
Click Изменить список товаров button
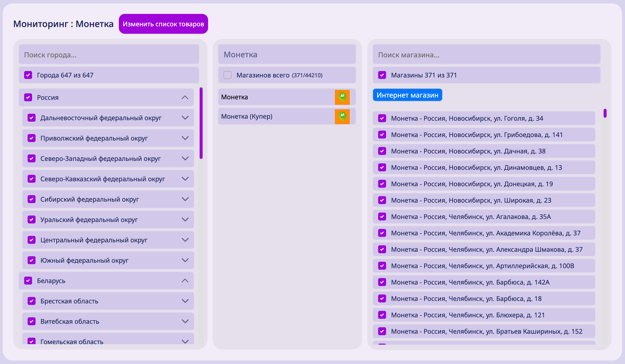coord(163,24)
